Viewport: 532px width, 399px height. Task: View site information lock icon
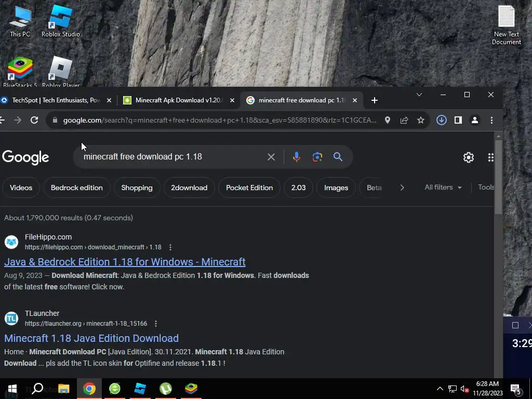coord(55,120)
